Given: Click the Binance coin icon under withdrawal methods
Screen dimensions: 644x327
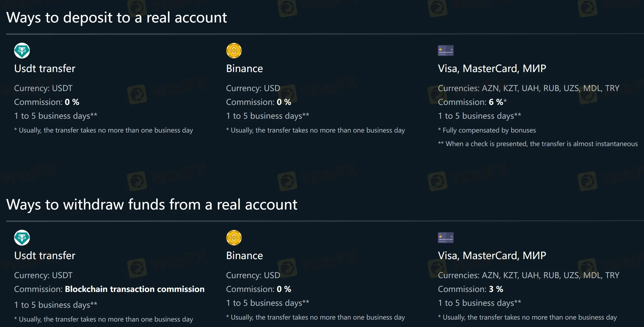Looking at the screenshot, I should 234,237.
